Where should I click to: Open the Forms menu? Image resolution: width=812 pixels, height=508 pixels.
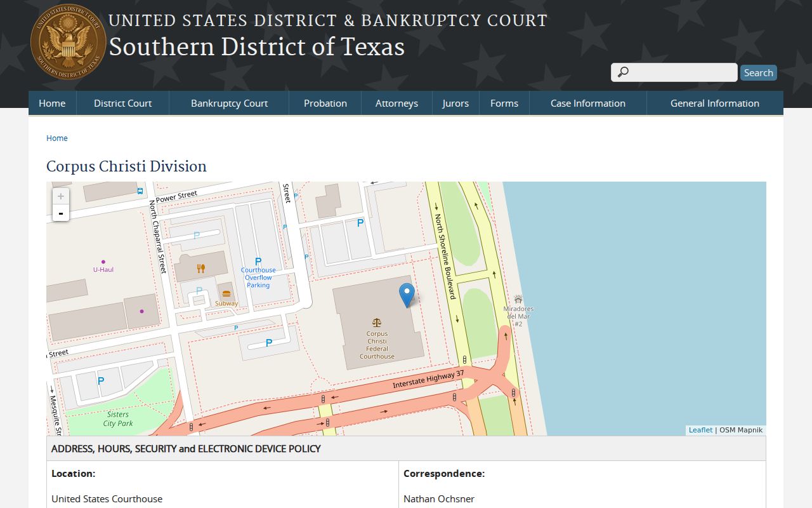point(504,103)
